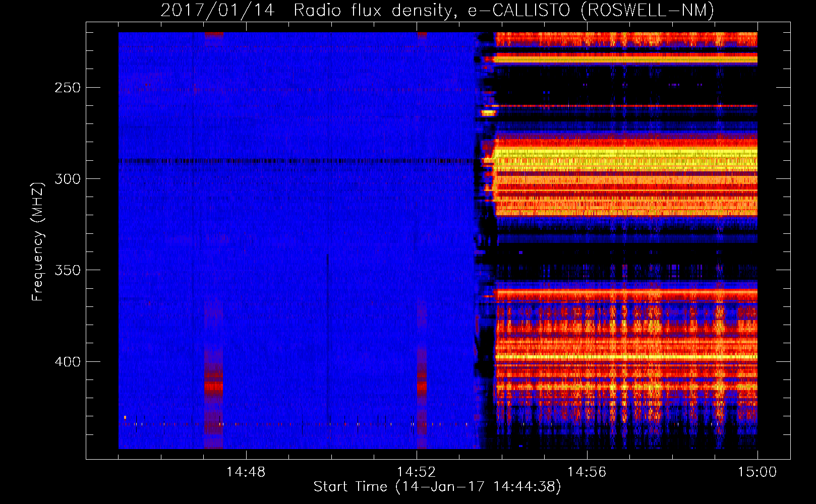The width and height of the screenshot is (816, 504).
Task: Click the 'Frequency (MHZ)' axis label
Action: [x=38, y=241]
